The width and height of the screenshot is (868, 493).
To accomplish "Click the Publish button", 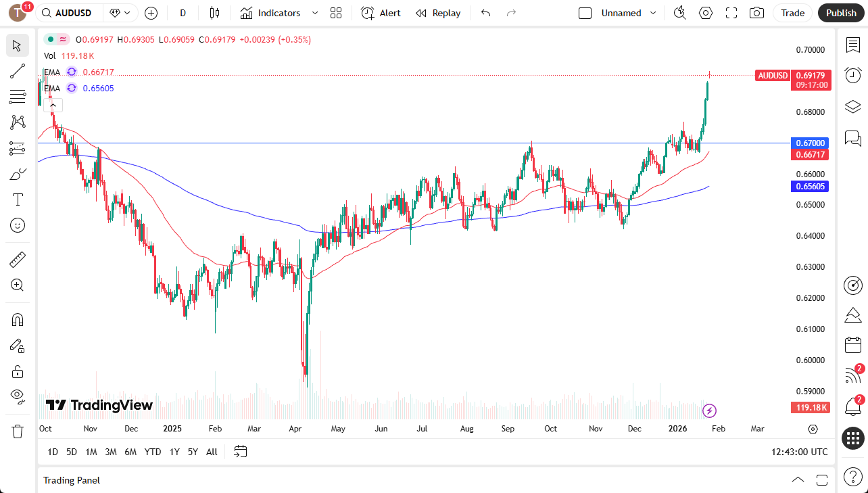I will pyautogui.click(x=841, y=13).
